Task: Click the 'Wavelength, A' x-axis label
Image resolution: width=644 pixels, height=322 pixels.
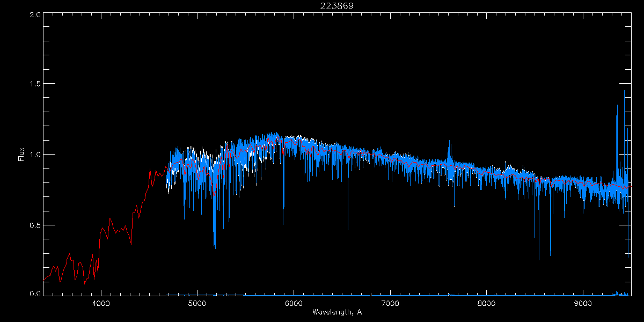Action: [337, 312]
